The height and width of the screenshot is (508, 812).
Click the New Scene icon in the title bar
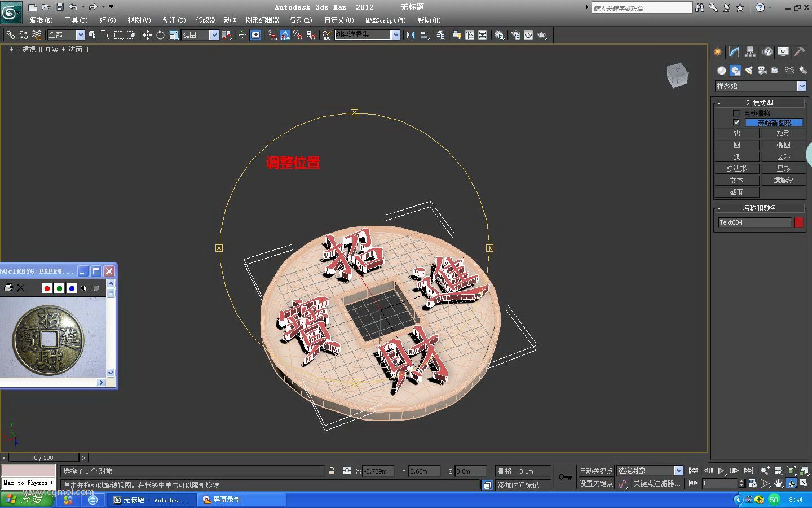(33, 7)
